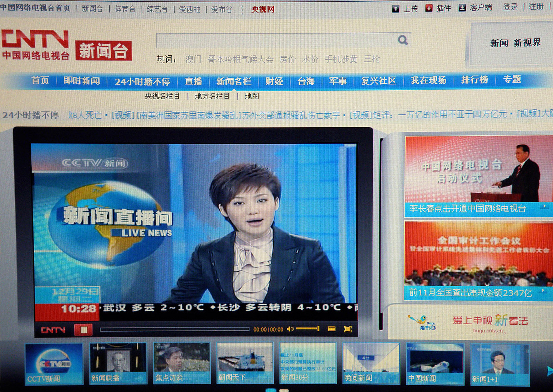Click the hot word 哥本哈根气候大会

coord(241,59)
